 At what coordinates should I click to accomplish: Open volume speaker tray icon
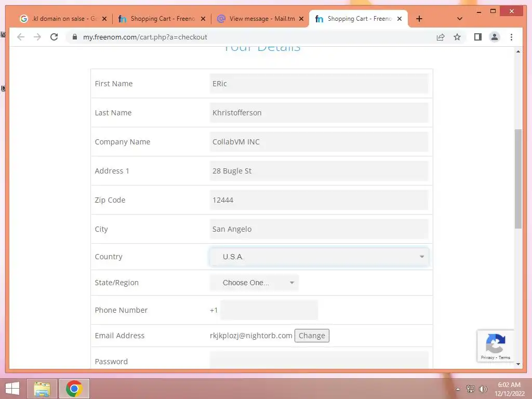click(x=483, y=389)
